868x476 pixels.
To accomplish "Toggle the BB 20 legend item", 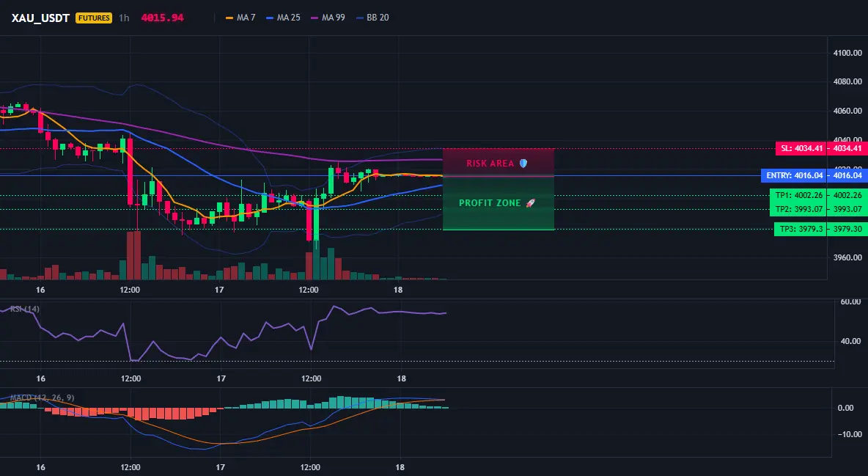I will tap(372, 18).
